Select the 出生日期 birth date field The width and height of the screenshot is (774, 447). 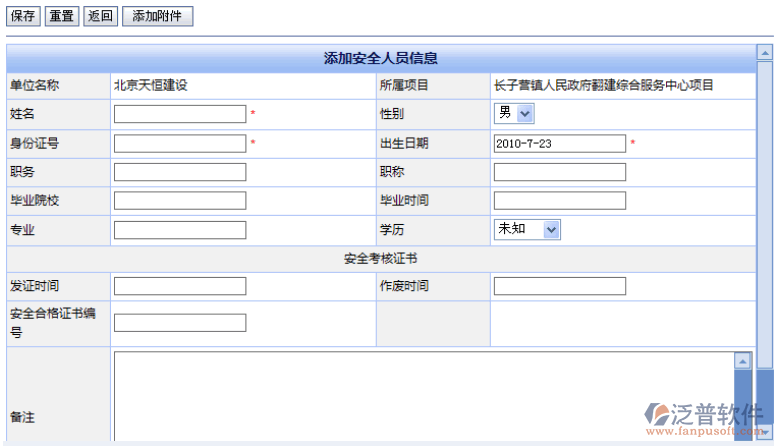559,143
